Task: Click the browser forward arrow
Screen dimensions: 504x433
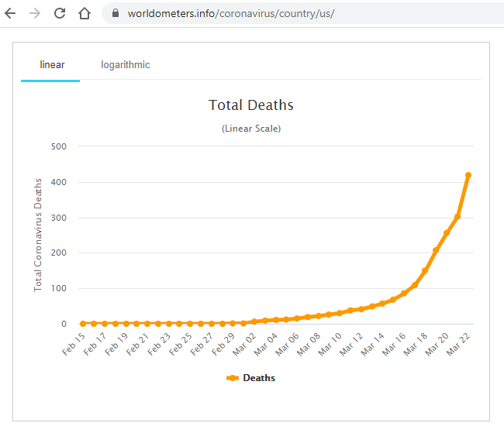Action: click(35, 13)
